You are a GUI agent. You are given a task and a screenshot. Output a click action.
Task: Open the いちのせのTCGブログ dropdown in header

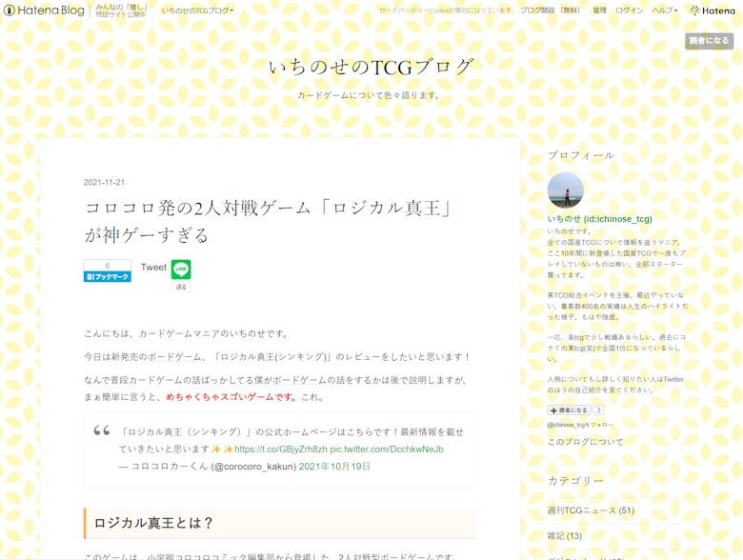pos(197,10)
